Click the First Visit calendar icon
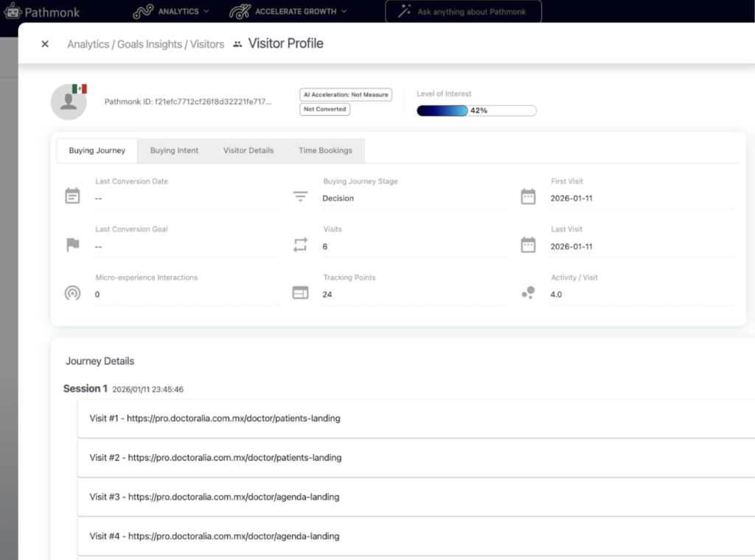 [x=528, y=197]
